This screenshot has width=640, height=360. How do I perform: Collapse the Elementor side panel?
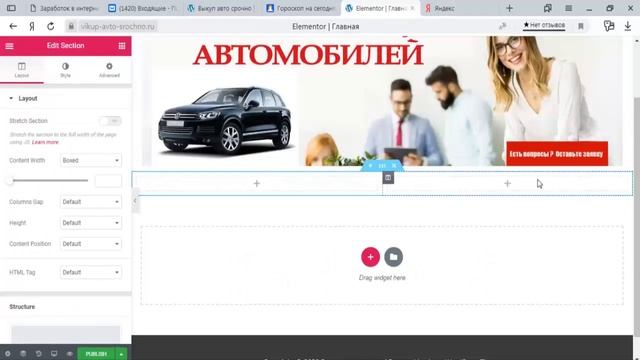[135, 200]
